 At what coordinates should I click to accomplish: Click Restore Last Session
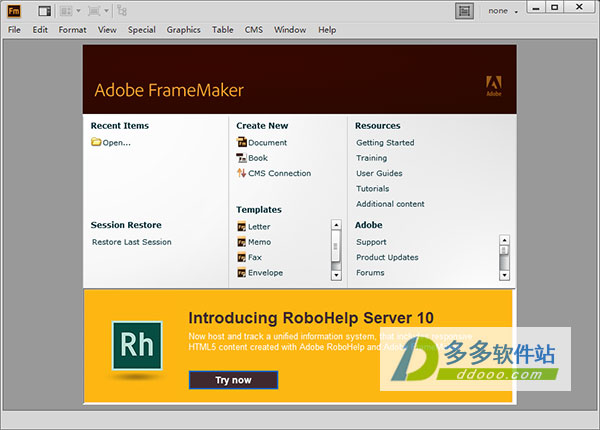tap(132, 242)
